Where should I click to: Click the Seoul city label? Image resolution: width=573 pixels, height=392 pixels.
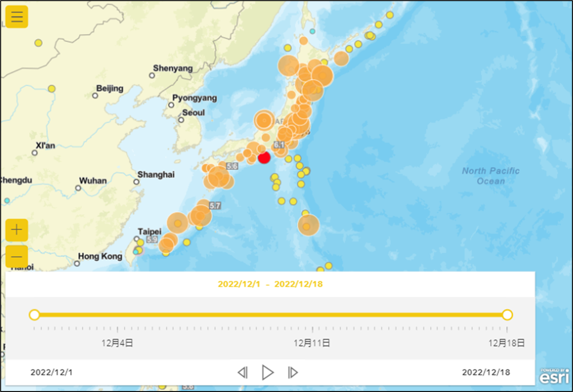[193, 113]
